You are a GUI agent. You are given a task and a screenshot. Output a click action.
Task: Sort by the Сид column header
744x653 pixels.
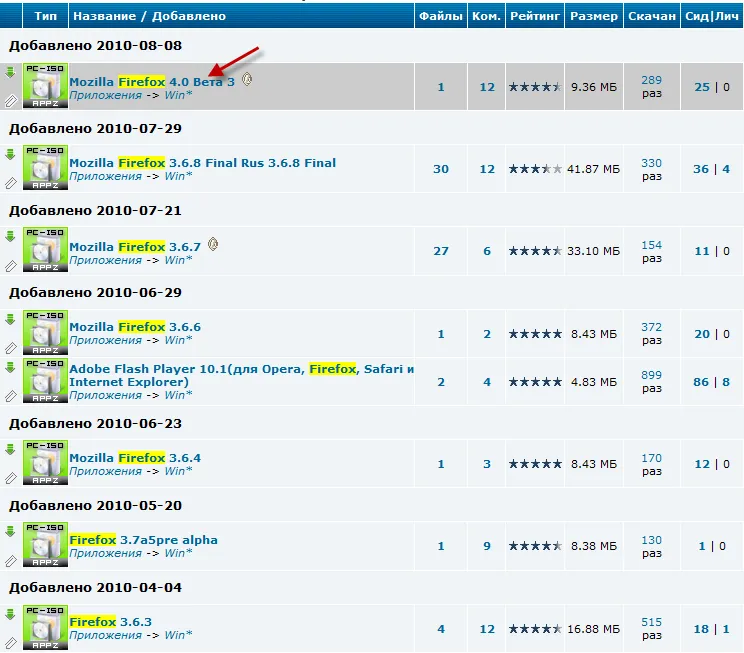click(697, 16)
